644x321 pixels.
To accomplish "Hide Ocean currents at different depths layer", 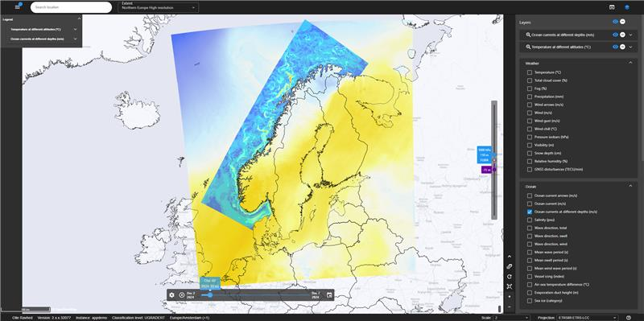I will tap(615, 35).
